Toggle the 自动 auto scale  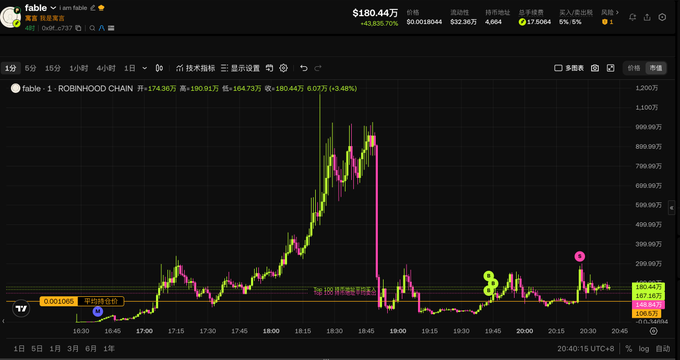pyautogui.click(x=663, y=349)
